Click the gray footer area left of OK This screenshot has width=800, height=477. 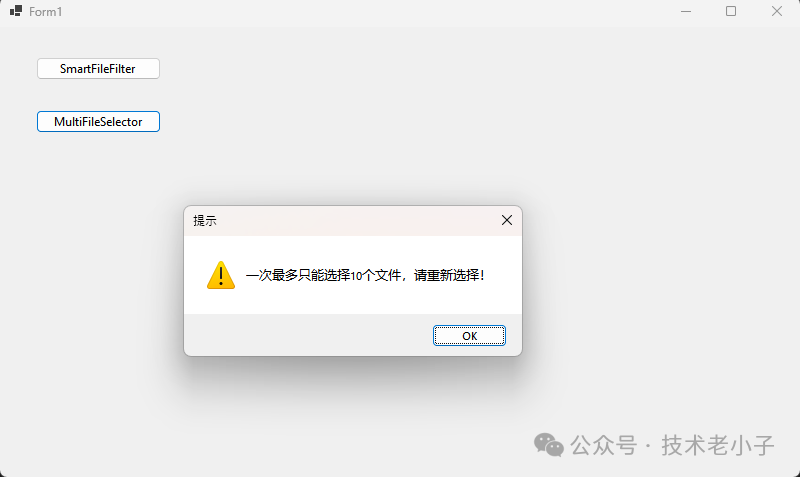306,335
